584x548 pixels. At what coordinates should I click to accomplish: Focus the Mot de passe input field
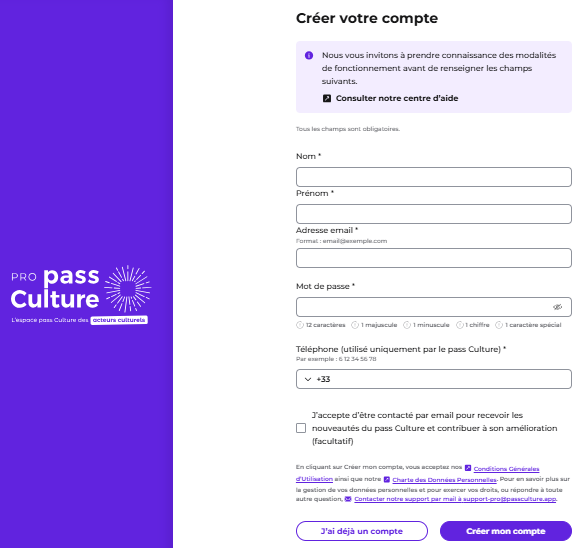pos(423,307)
